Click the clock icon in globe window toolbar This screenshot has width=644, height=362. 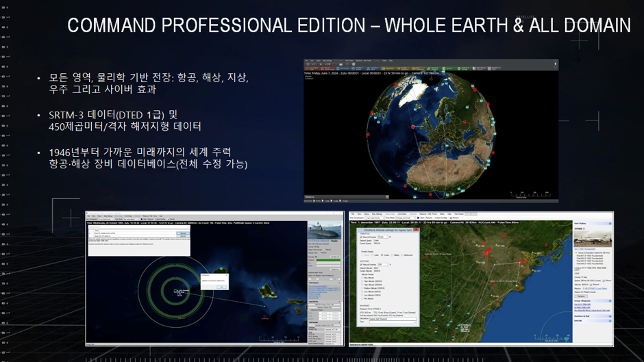(308, 64)
